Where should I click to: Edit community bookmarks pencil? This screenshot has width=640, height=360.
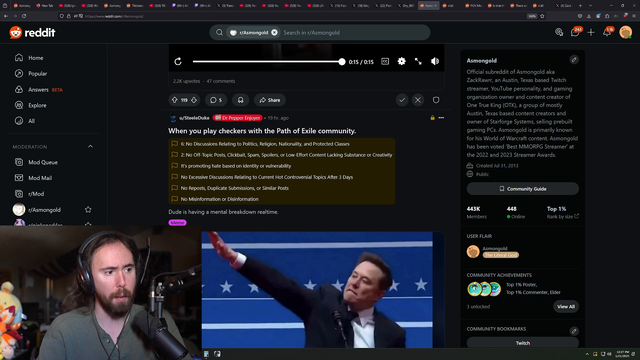pyautogui.click(x=574, y=331)
